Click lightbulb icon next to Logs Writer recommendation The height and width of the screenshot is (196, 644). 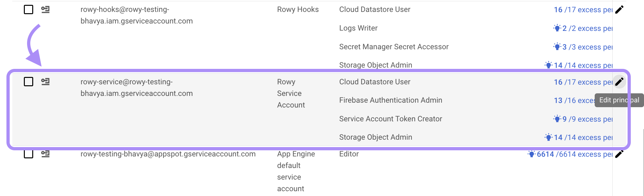point(557,28)
